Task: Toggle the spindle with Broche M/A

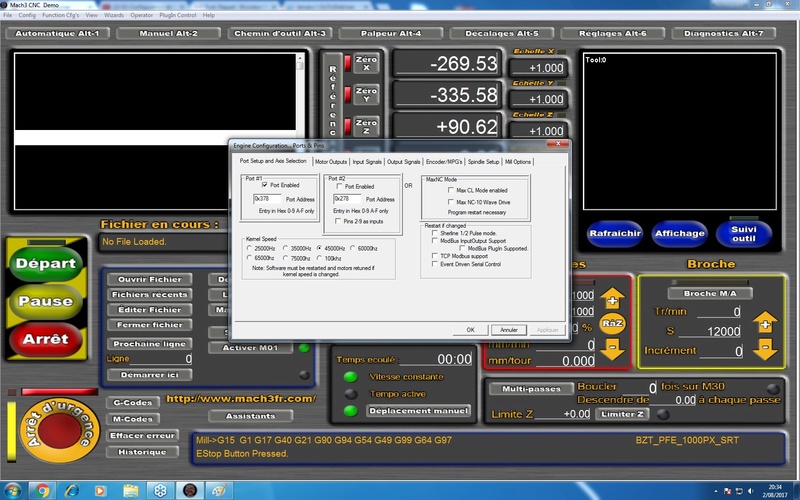Action: [x=710, y=293]
